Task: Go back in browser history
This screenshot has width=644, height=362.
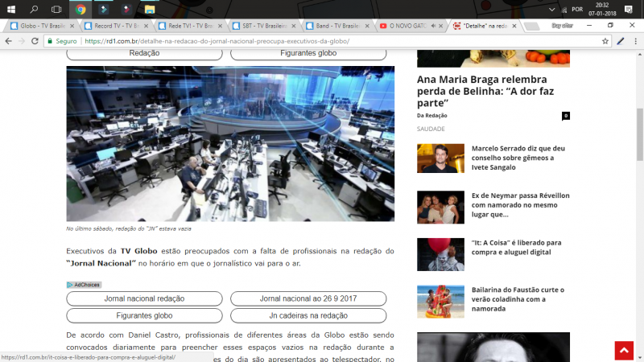Action: (x=9, y=41)
